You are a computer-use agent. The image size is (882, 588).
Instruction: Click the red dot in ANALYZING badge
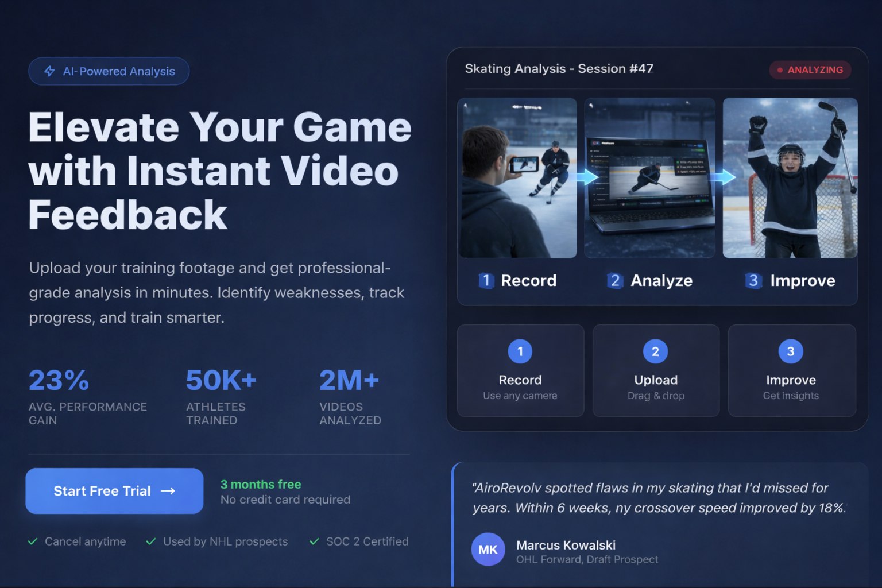(780, 70)
